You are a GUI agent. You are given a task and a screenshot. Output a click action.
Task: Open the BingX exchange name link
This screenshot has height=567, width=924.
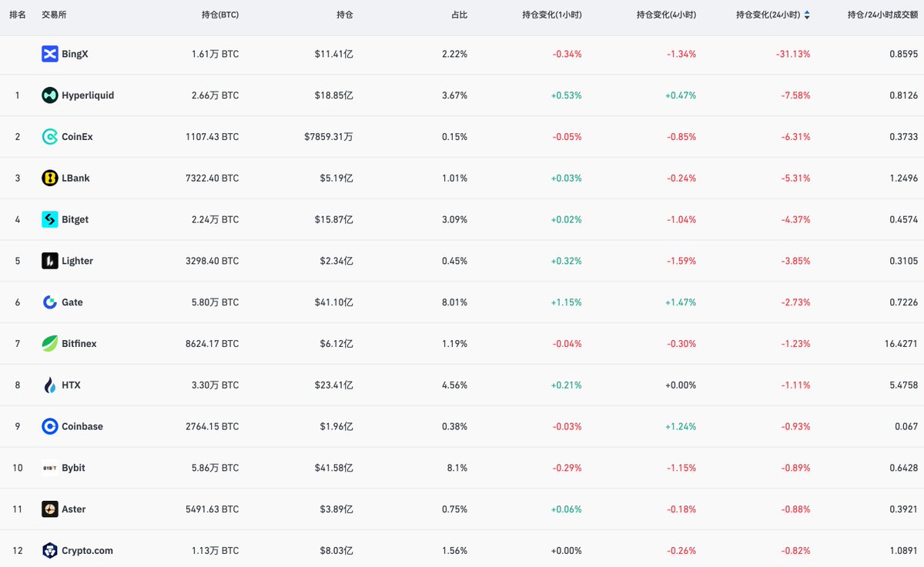tap(75, 54)
